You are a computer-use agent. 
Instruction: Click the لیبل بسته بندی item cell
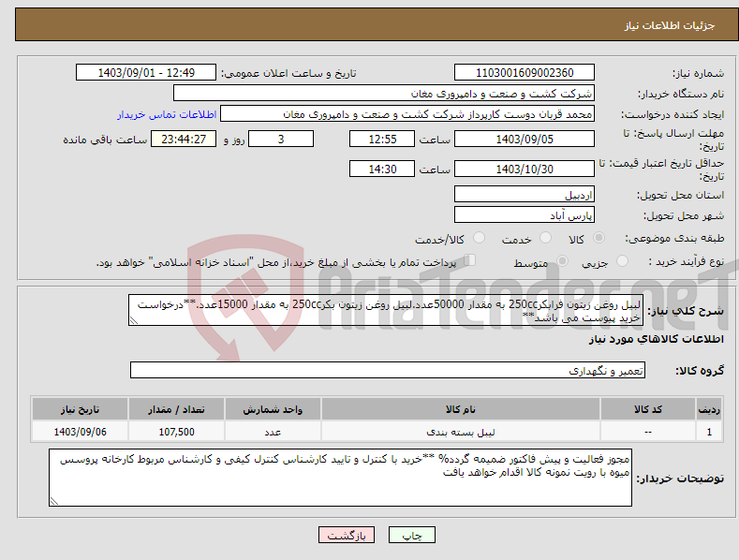[461, 432]
